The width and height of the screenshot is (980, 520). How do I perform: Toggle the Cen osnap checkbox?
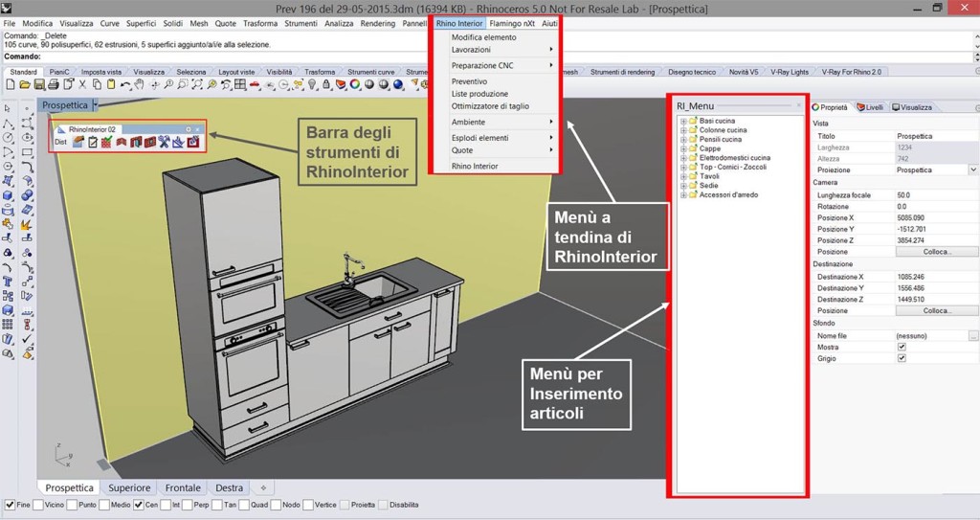[138, 505]
